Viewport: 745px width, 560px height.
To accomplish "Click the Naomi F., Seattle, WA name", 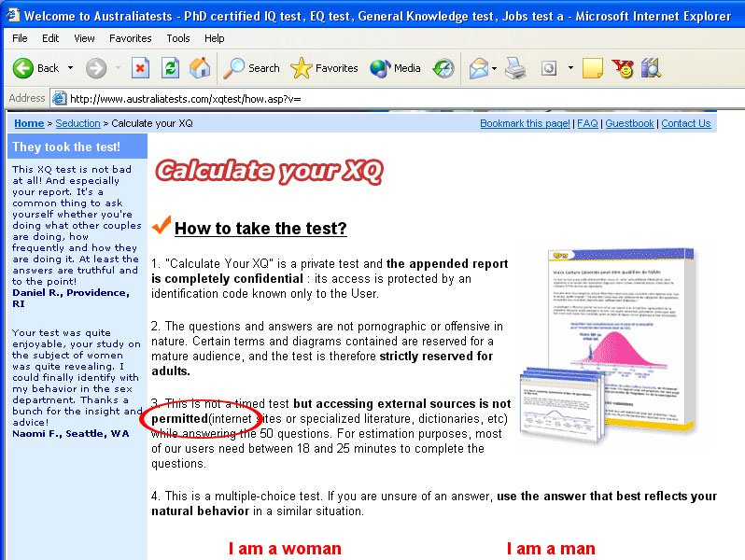I will coord(71,434).
